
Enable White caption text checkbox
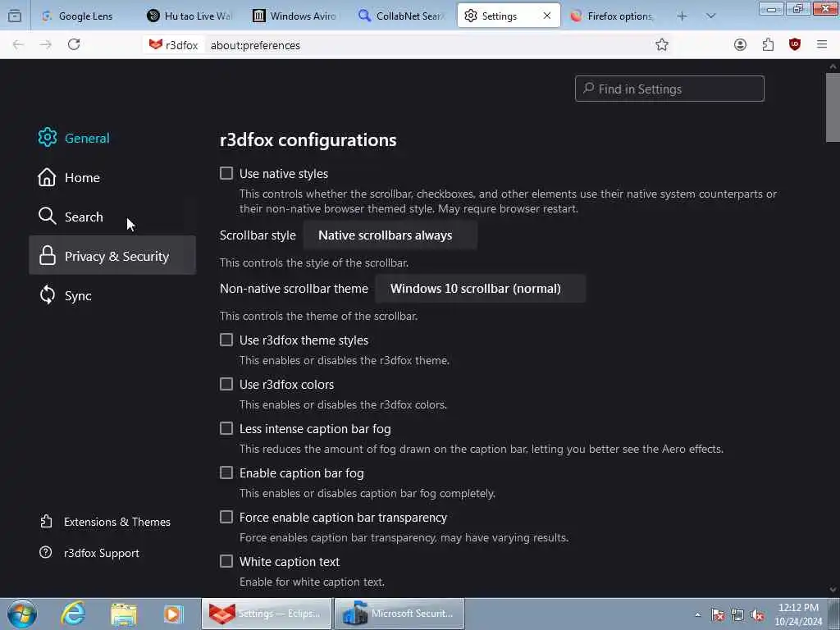click(x=226, y=561)
